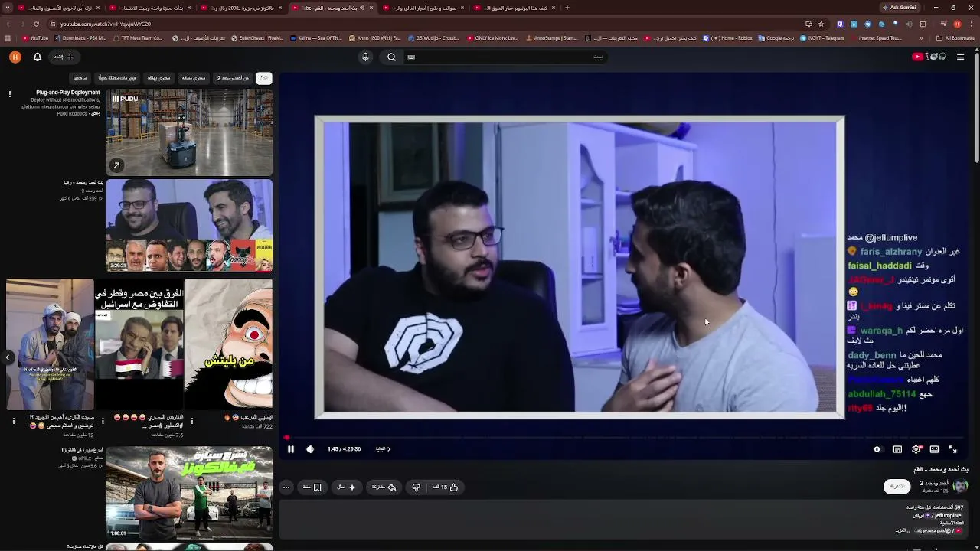Bookmark this page with the star icon
The width and height of the screenshot is (980, 551).
[x=821, y=24]
